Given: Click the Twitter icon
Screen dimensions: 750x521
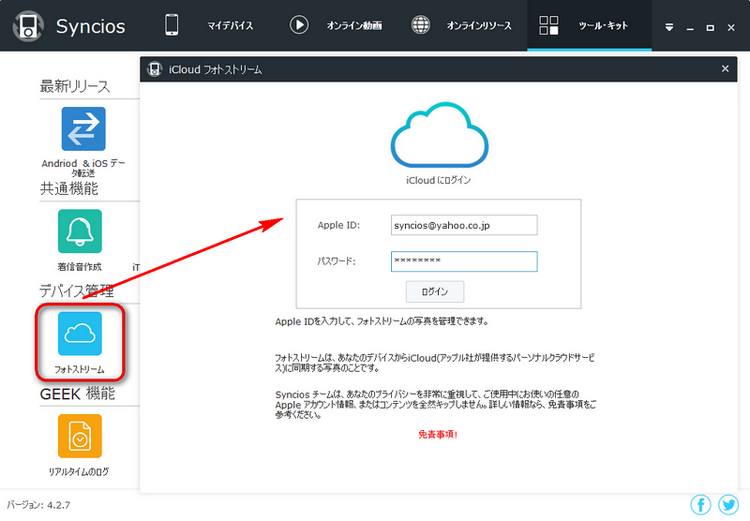Looking at the screenshot, I should click(728, 505).
